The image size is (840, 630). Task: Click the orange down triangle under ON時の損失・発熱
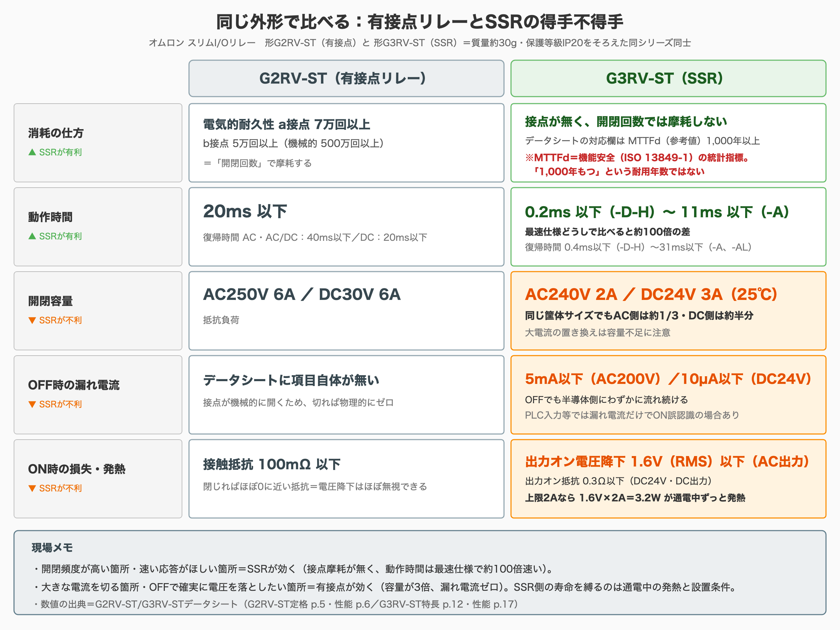(x=32, y=488)
